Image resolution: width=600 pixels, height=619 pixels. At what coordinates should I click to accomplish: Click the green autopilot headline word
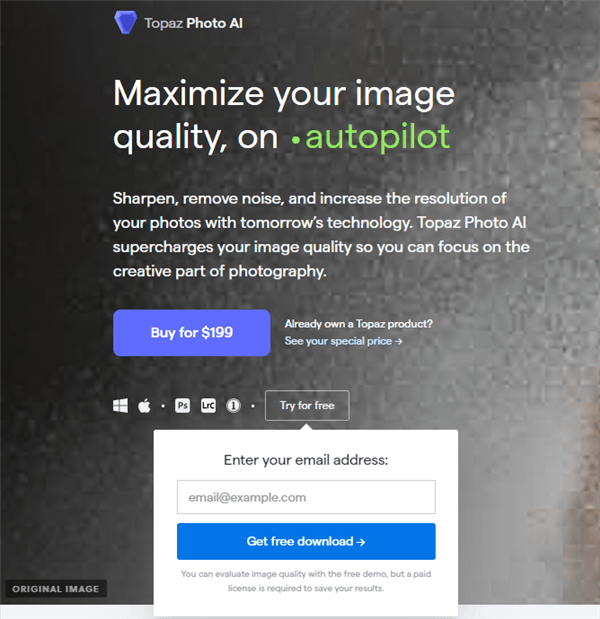coord(377,137)
